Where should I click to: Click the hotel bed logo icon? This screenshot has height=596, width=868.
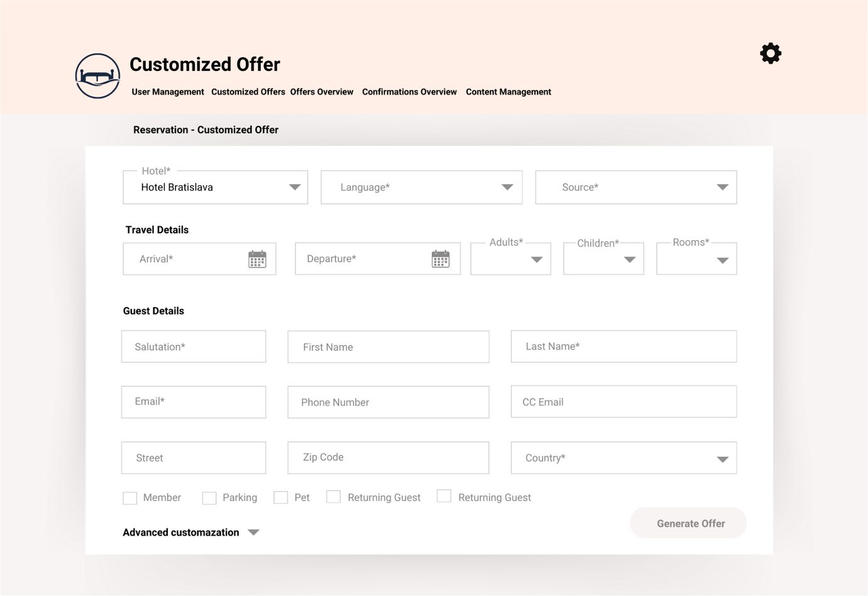coord(97,76)
